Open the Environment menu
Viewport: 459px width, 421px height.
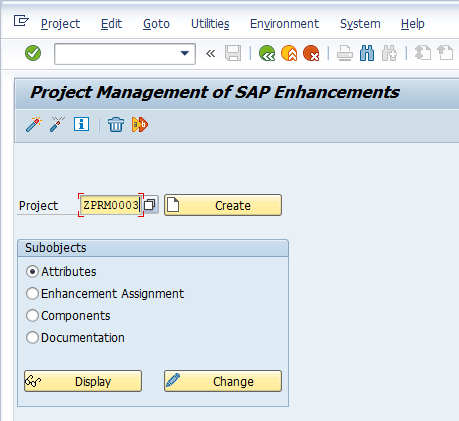(x=284, y=24)
